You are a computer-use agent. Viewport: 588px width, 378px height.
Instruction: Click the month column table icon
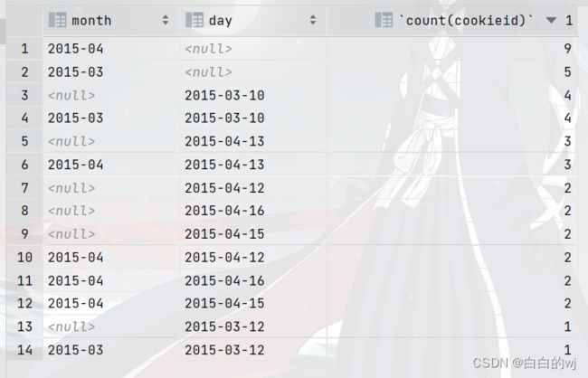(x=57, y=20)
